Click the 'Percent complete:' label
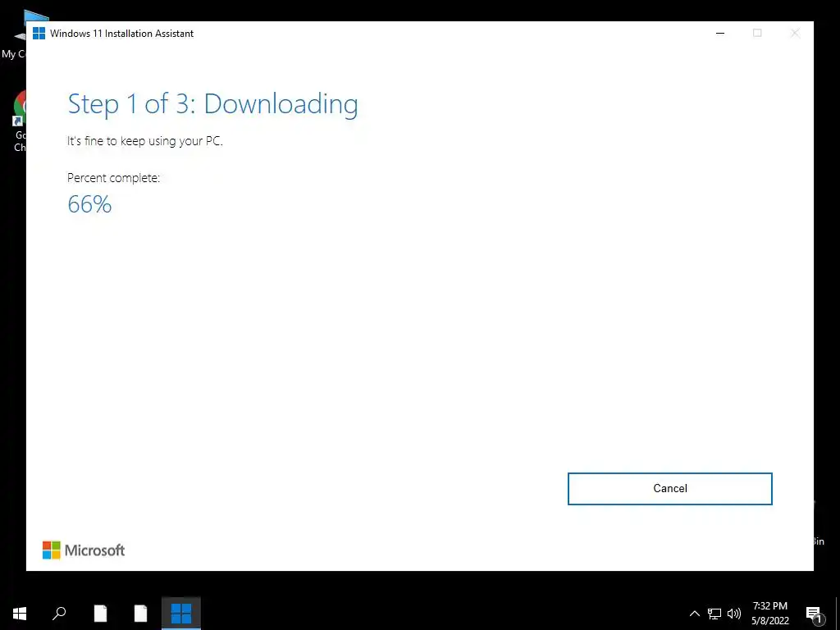The width and height of the screenshot is (840, 630). 113,178
